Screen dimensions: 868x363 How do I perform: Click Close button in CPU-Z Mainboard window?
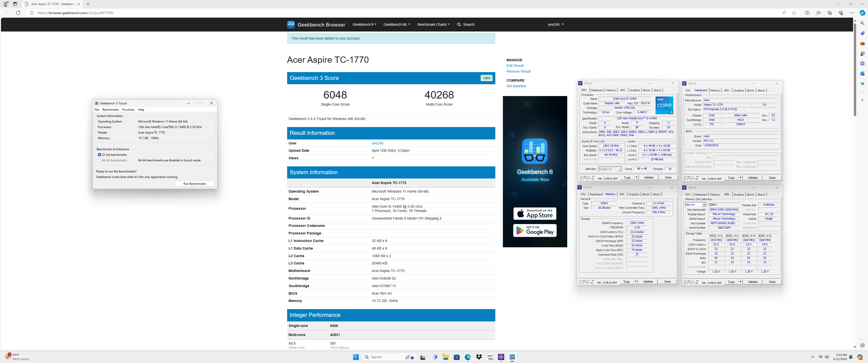tap(772, 178)
